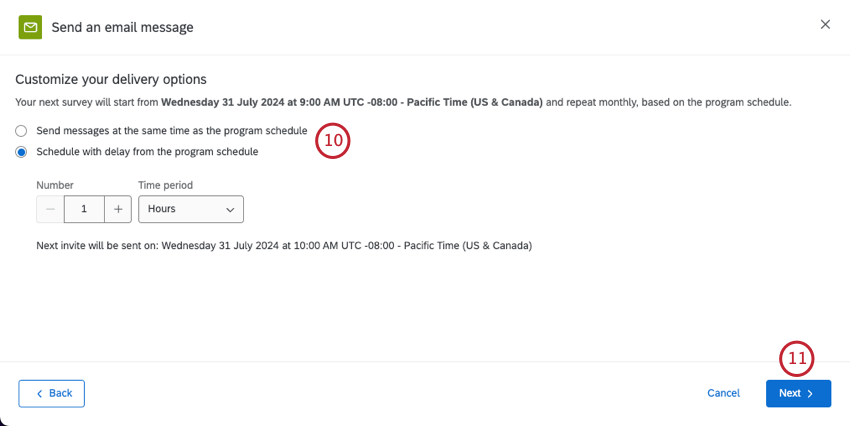Screen dimensions: 850x426
Task: Click the Number field label
Action: point(55,185)
